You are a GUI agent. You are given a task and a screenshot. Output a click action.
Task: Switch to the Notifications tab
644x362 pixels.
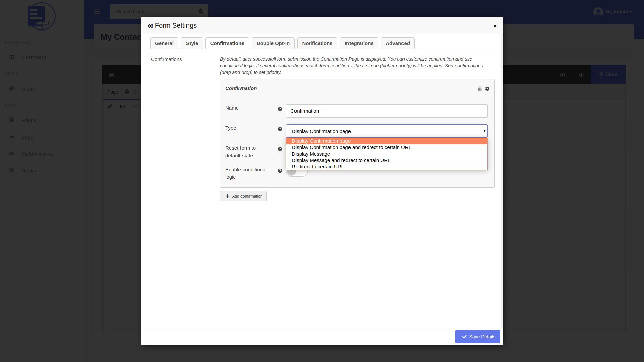317,43
